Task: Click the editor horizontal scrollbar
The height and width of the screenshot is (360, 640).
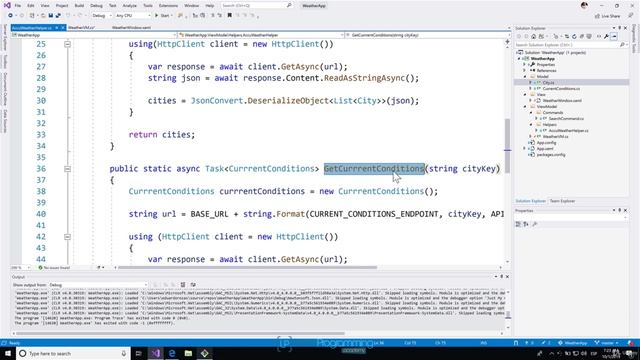Action: (247, 268)
